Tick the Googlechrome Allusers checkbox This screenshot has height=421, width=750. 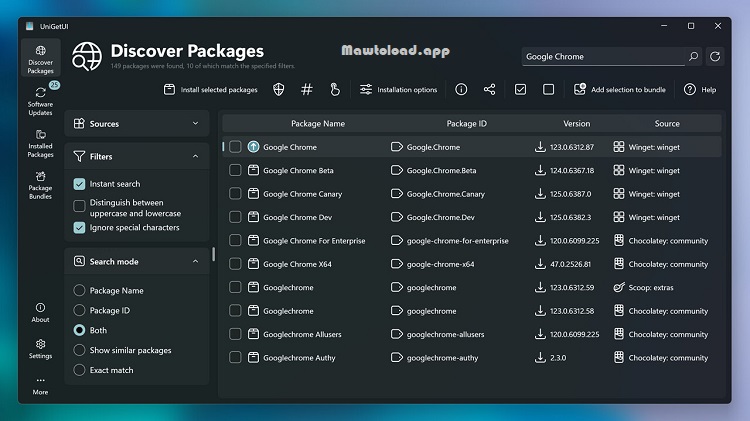coord(235,334)
